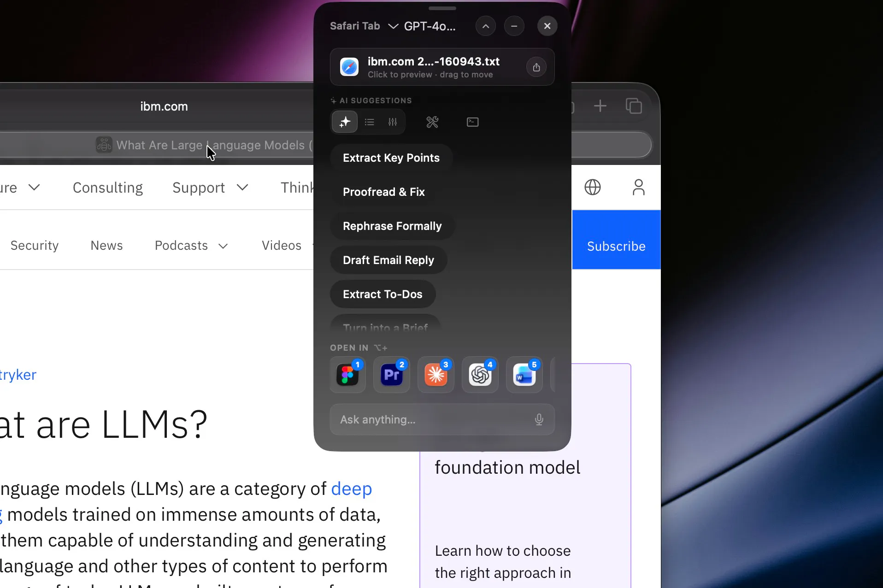The height and width of the screenshot is (588, 883).
Task: Click Rephrase Formally suggestion
Action: click(392, 226)
